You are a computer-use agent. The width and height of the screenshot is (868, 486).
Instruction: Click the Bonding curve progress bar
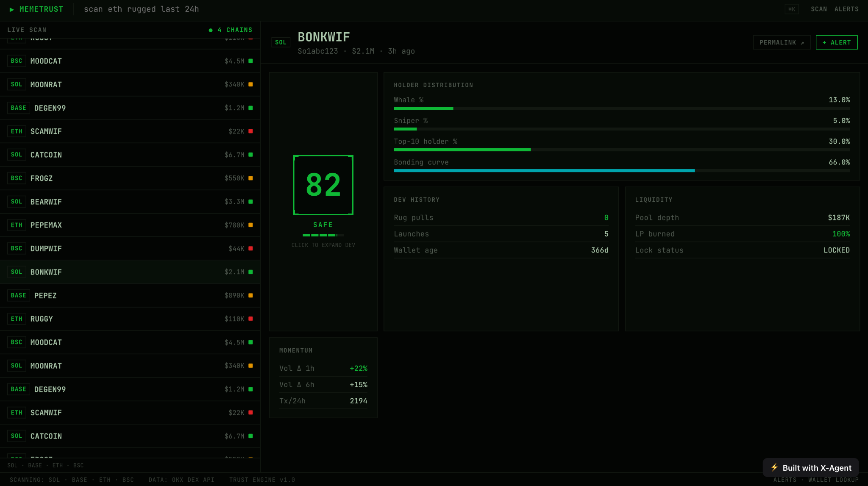tap(622, 171)
